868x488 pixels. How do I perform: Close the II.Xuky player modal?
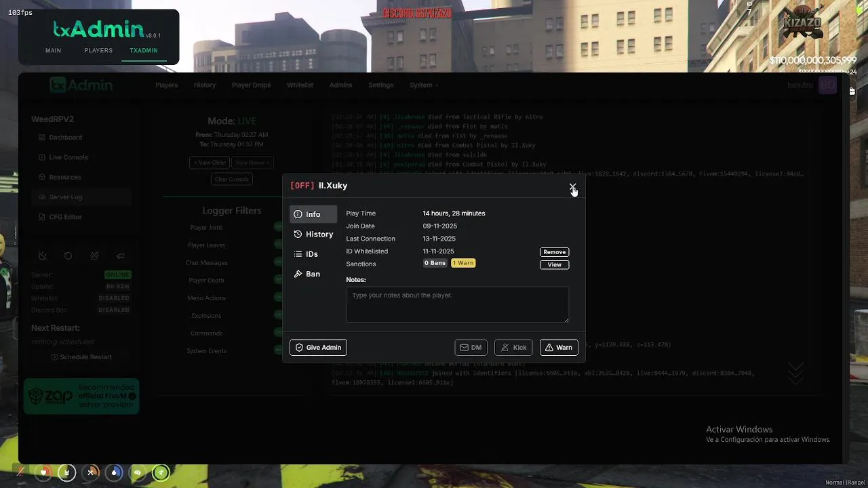click(x=572, y=186)
